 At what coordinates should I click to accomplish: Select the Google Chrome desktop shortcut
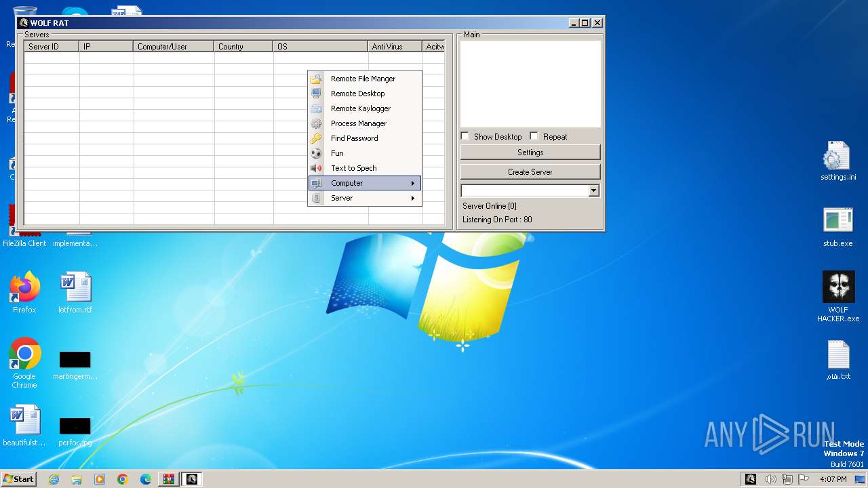coord(24,363)
